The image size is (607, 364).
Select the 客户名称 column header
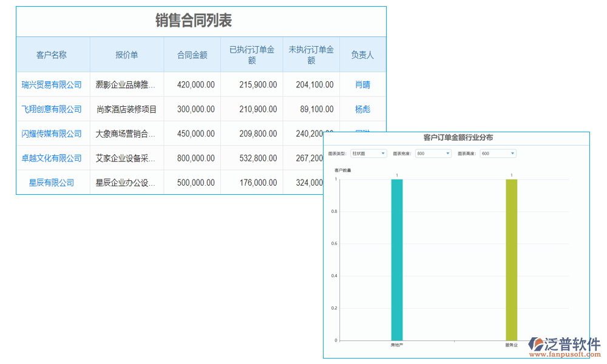[52, 54]
